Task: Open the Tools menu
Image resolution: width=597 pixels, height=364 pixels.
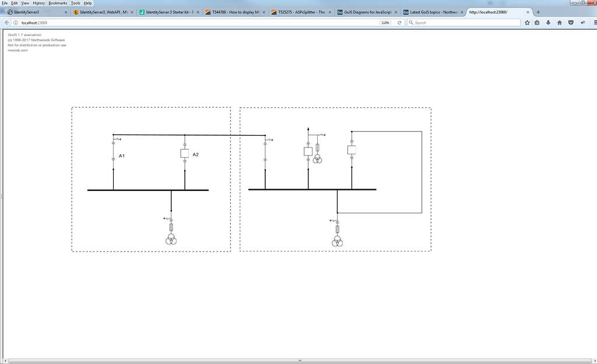Action: pos(75,3)
